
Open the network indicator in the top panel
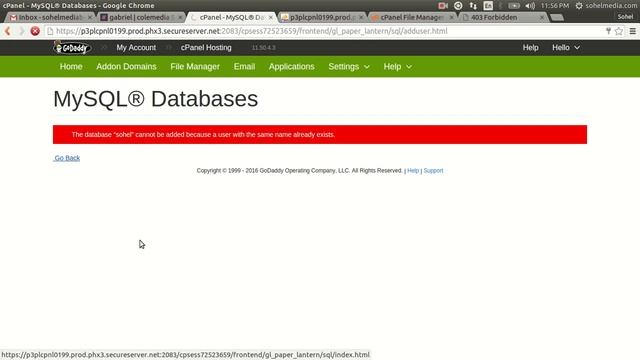pos(473,6)
